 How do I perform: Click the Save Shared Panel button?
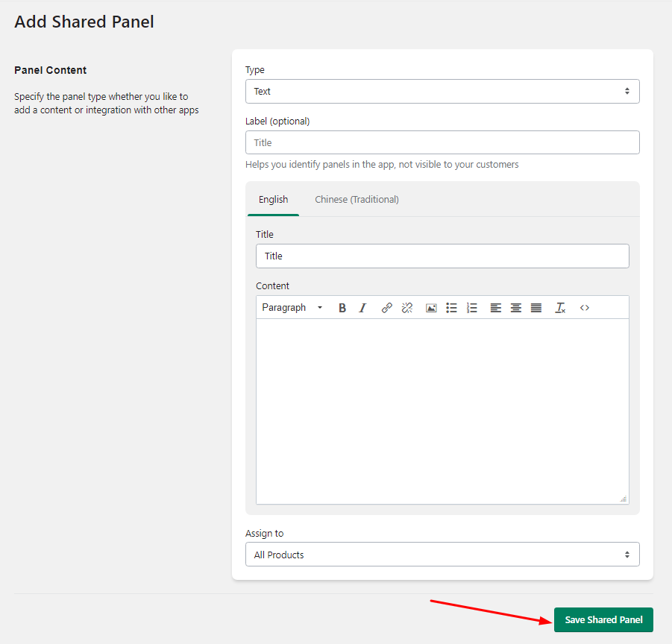603,619
